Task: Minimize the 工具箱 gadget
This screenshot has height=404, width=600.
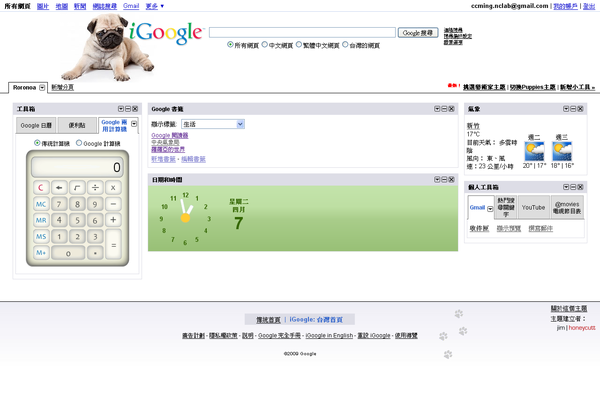Action: [x=128, y=109]
